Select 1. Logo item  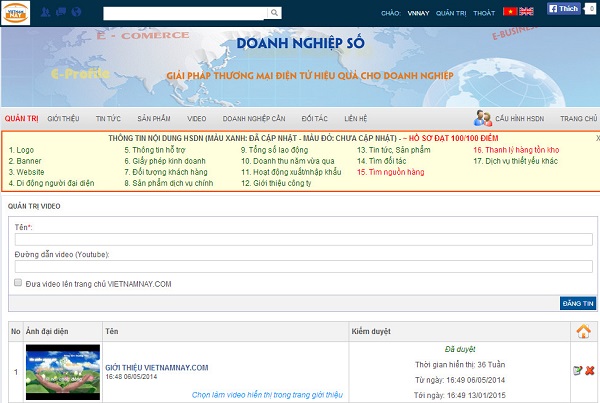click(21, 150)
